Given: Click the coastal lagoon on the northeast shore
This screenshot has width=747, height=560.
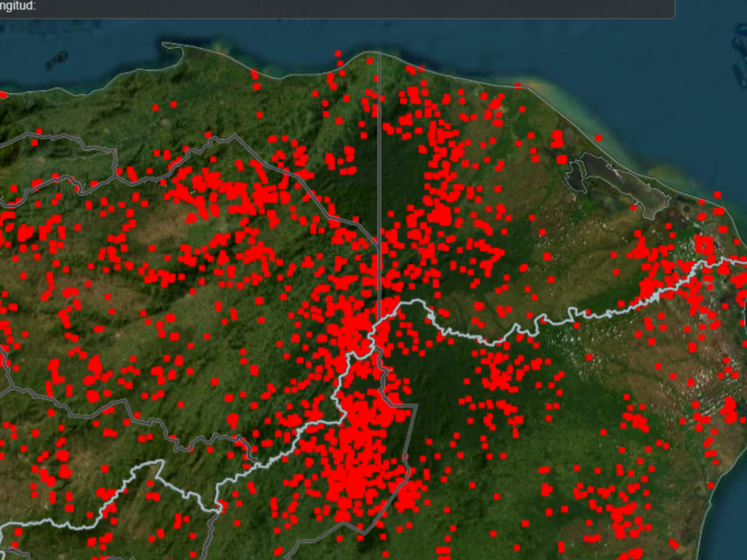Looking at the screenshot, I should tap(616, 180).
